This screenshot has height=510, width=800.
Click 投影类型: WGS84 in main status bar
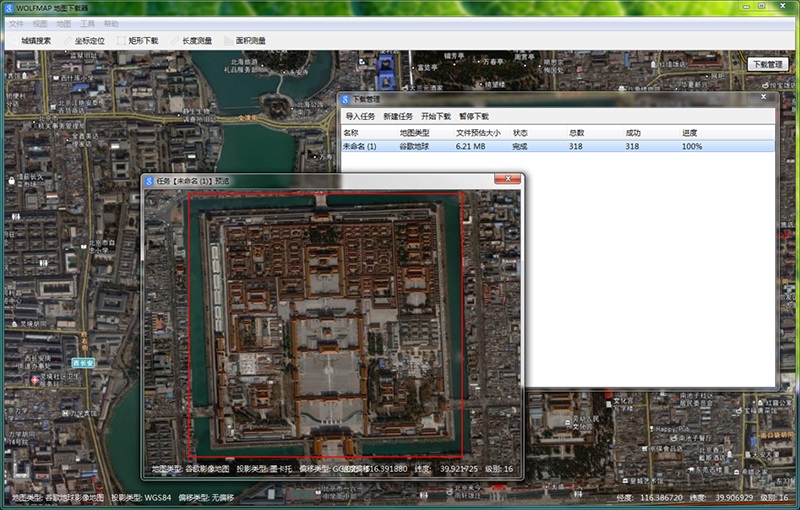[141, 497]
